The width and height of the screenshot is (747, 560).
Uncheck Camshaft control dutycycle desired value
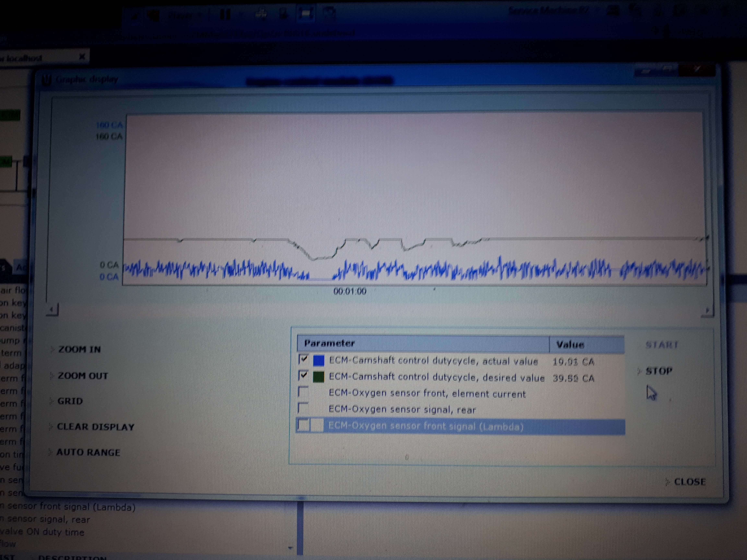pyautogui.click(x=303, y=375)
